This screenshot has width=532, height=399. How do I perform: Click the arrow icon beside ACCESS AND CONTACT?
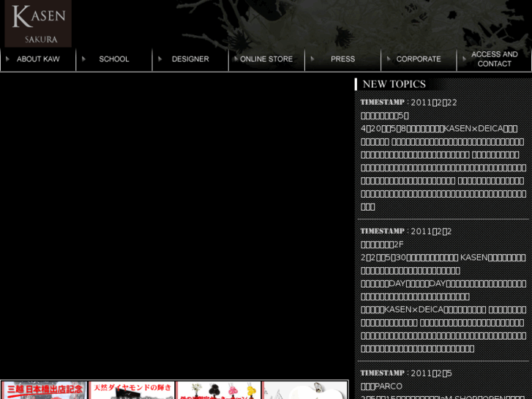tap(465, 59)
